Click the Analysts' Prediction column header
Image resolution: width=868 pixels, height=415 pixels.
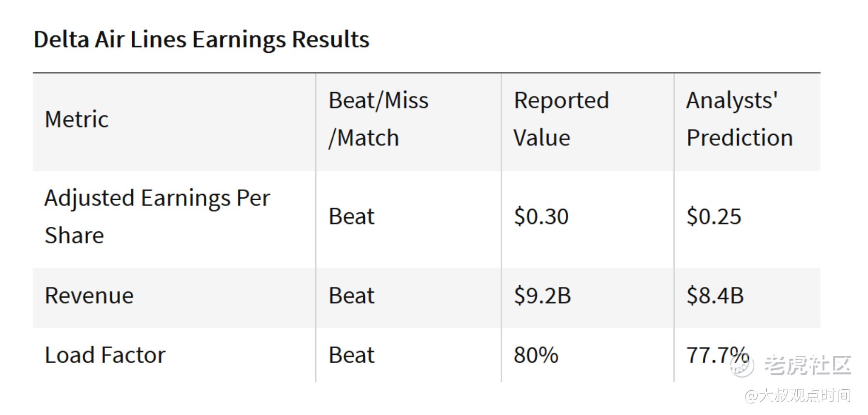739,119
